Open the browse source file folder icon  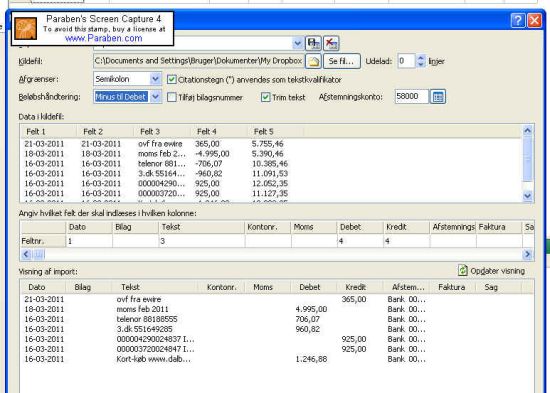(x=313, y=61)
